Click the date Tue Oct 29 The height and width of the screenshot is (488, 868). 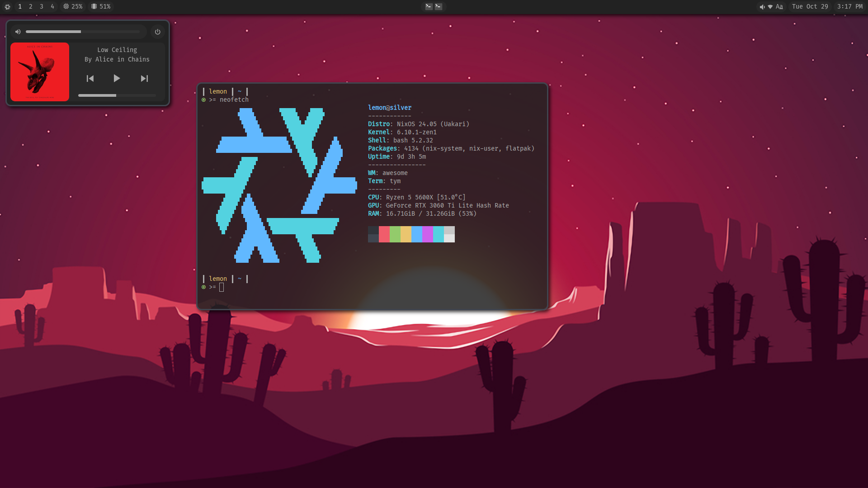click(x=810, y=7)
